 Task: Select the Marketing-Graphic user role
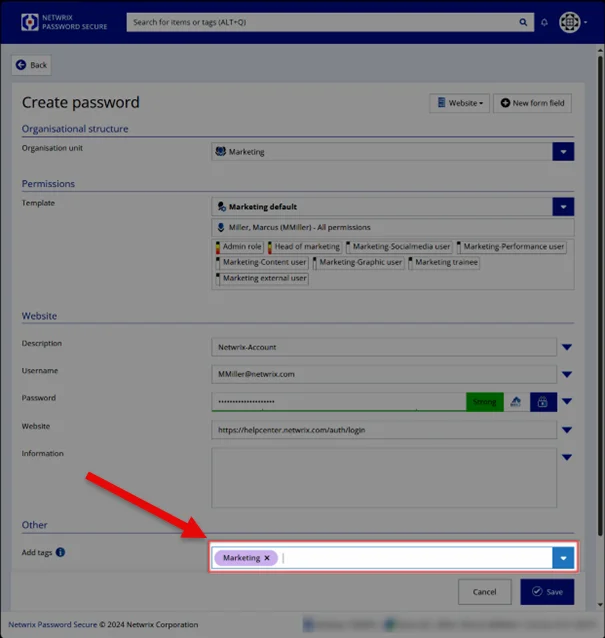coord(358,262)
